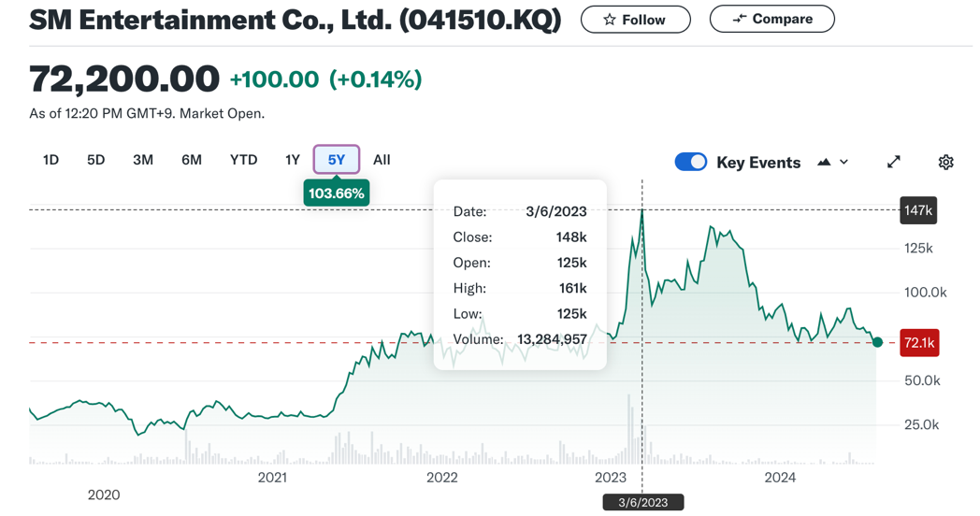
Task: Click the 2024 axis label
Action: pyautogui.click(x=780, y=478)
